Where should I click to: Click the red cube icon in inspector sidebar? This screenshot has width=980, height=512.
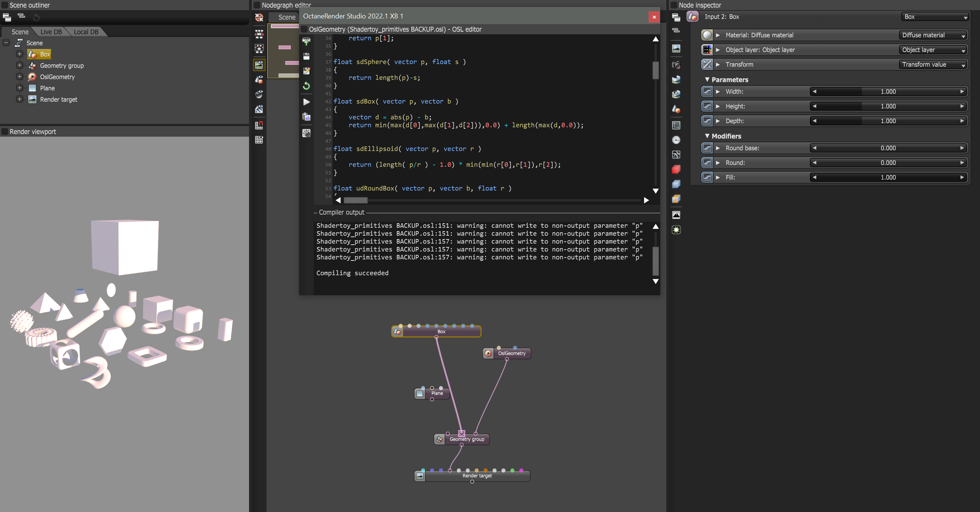point(676,169)
